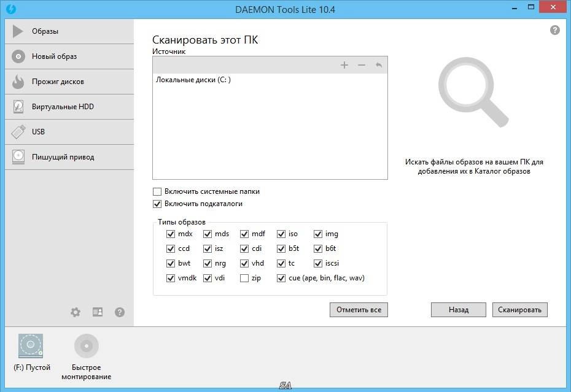Toggle the isz image type checkbox

[x=207, y=248]
